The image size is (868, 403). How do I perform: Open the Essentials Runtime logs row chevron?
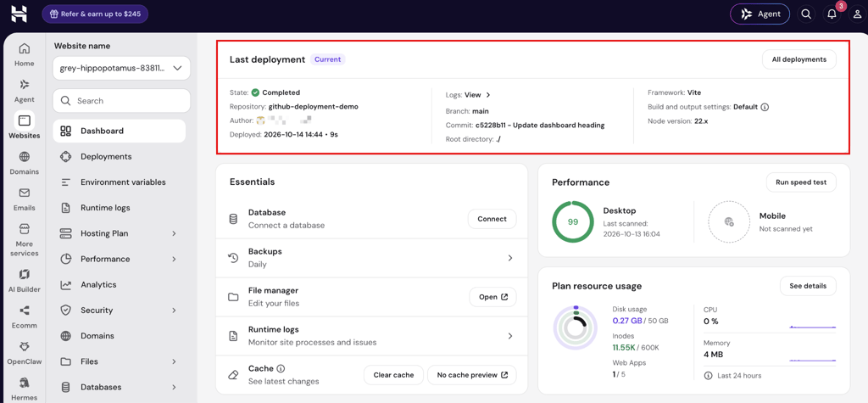coord(509,336)
